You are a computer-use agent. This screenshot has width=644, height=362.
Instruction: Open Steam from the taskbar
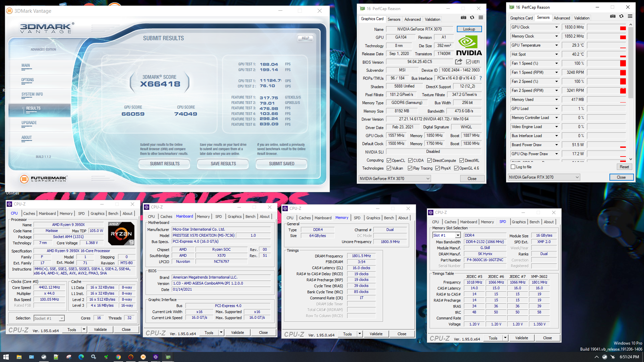click(44, 357)
